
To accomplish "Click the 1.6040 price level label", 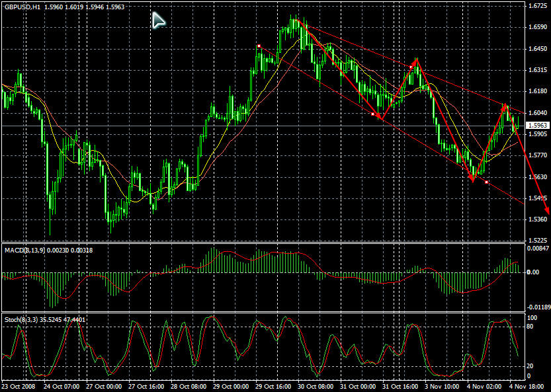I will (x=538, y=113).
